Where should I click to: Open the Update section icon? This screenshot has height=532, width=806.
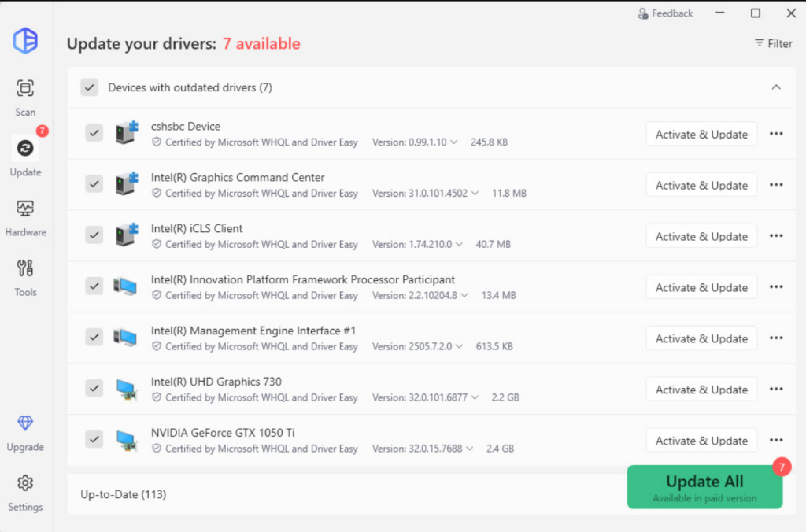(25, 148)
